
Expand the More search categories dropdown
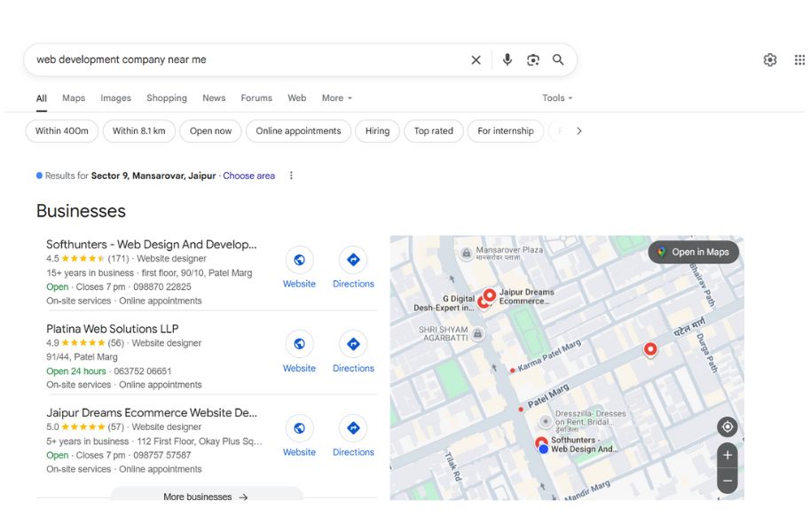[337, 98]
